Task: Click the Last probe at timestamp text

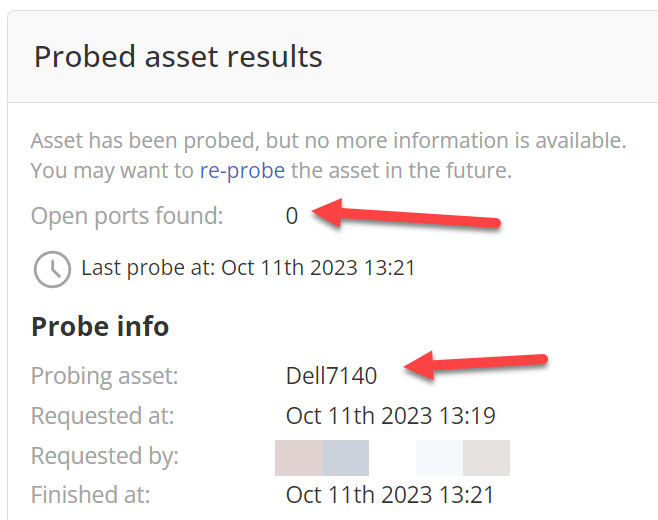Action: click(x=248, y=268)
